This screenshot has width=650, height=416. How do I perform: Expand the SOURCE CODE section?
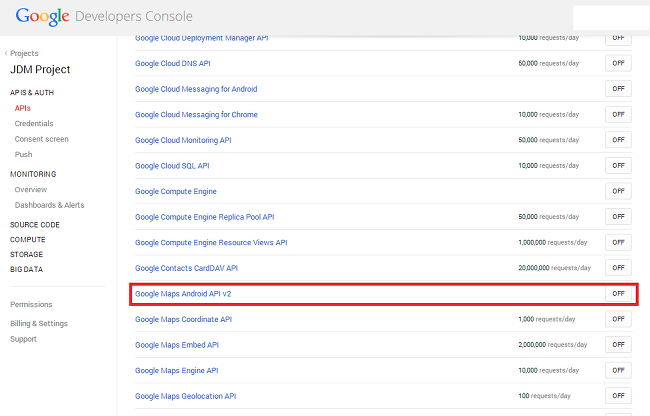(35, 225)
